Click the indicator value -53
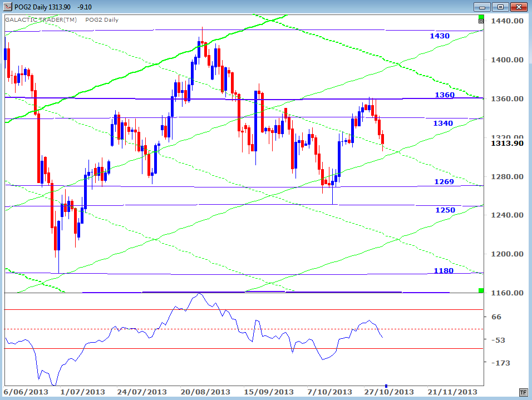Image resolution: width=532 pixels, height=400 pixels. [498, 340]
